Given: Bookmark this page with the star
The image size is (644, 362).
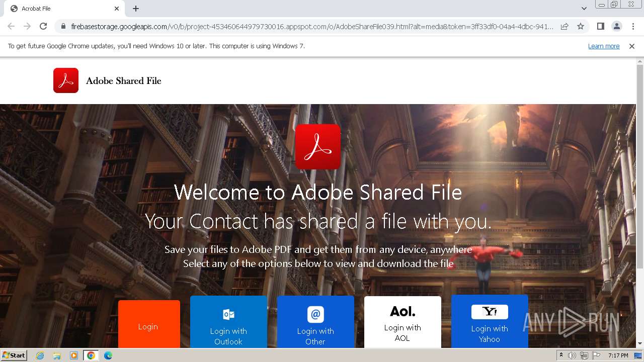Looking at the screenshot, I should tap(581, 26).
